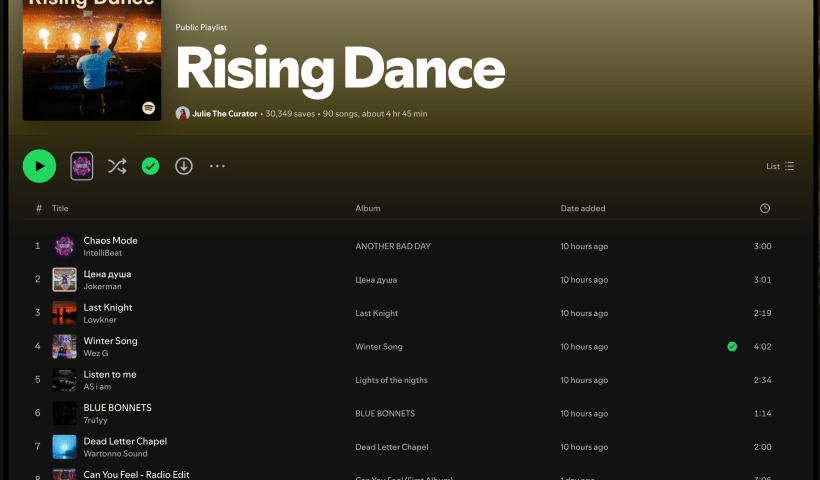Toggle shuffle for the playlist
This screenshot has height=480, width=820.
pos(117,166)
